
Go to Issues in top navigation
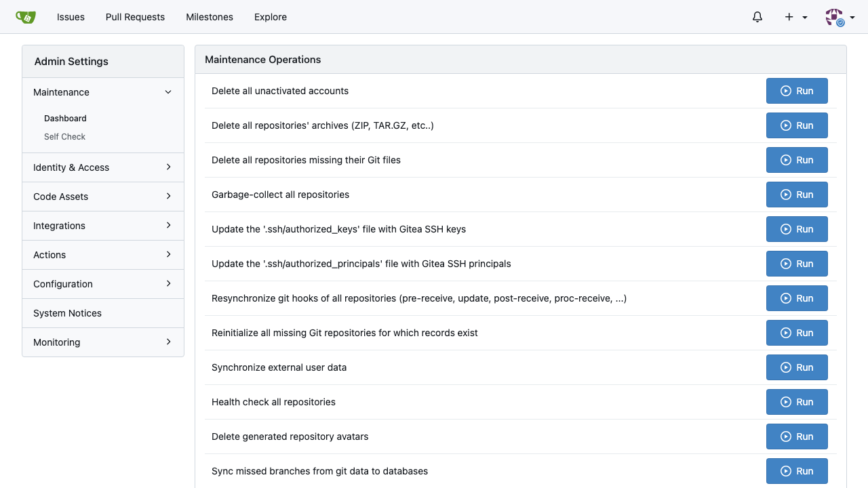[x=71, y=17]
